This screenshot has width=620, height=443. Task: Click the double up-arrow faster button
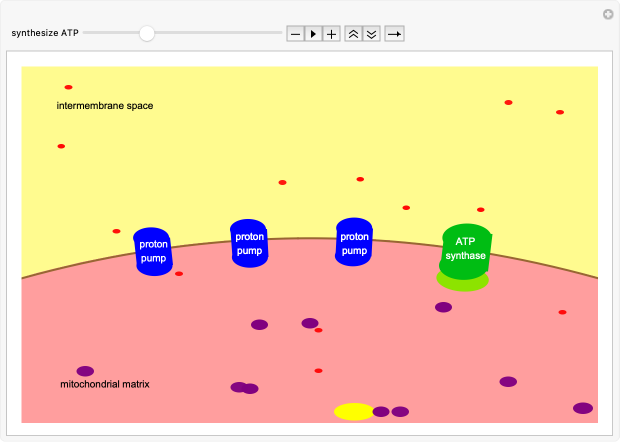click(353, 34)
